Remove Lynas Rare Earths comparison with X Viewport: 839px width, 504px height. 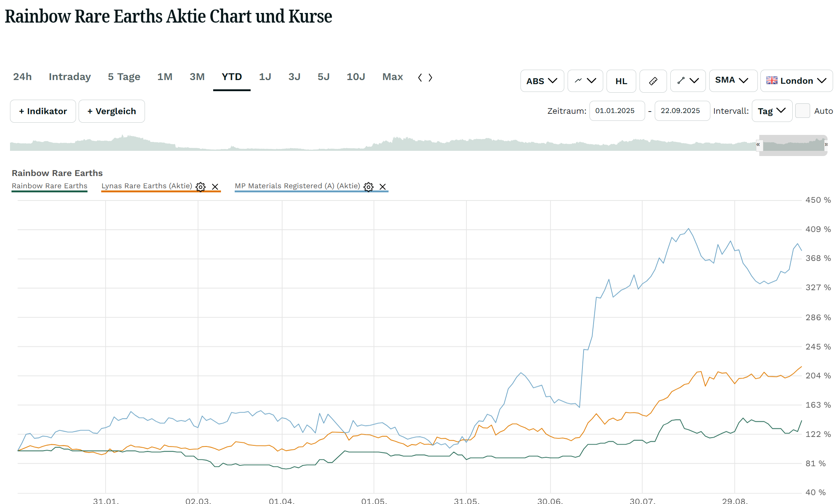click(x=215, y=186)
